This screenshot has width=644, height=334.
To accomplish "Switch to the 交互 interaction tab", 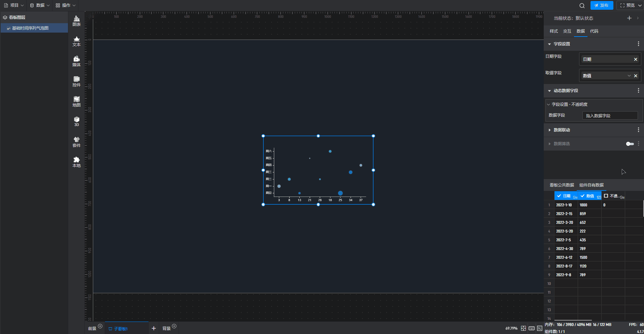I will pyautogui.click(x=567, y=31).
